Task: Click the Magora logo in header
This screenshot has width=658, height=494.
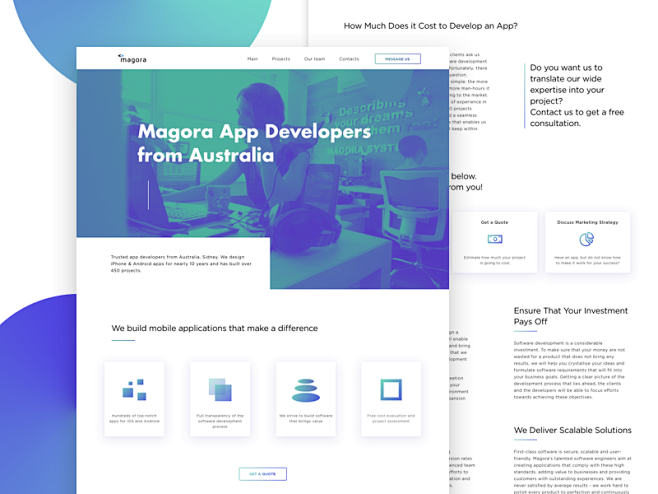Action: (132, 59)
